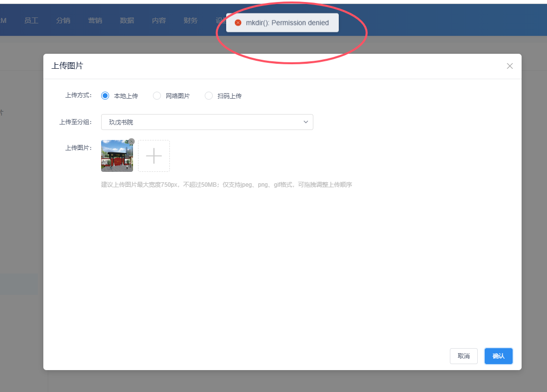Select the 内容 navigation tab
The height and width of the screenshot is (392, 547).
(x=159, y=20)
